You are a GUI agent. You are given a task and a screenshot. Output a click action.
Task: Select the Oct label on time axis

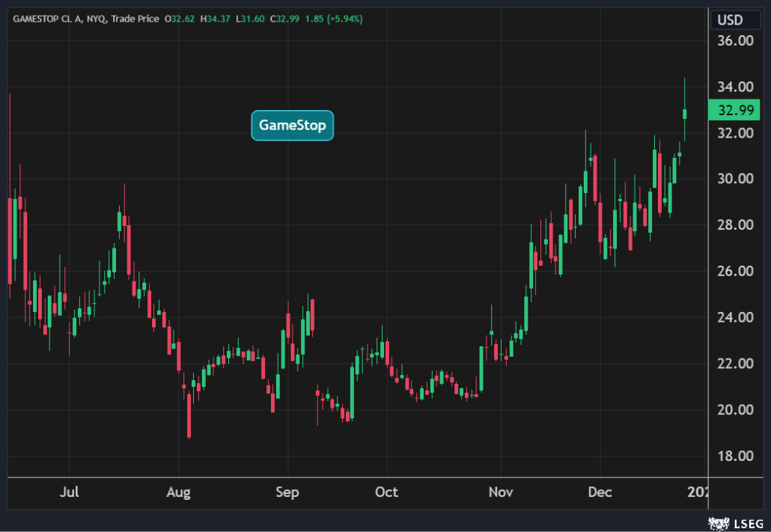pyautogui.click(x=386, y=492)
